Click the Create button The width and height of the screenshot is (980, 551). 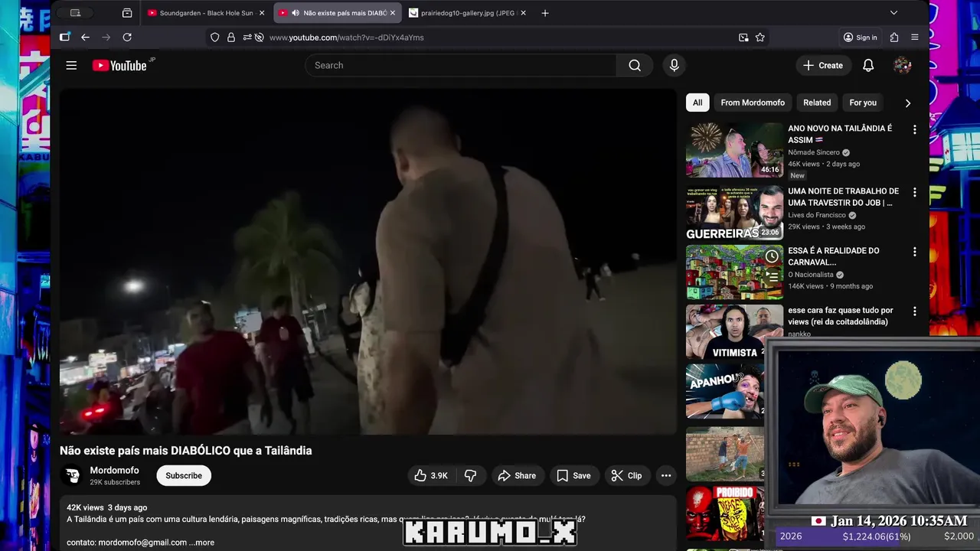[823, 65]
